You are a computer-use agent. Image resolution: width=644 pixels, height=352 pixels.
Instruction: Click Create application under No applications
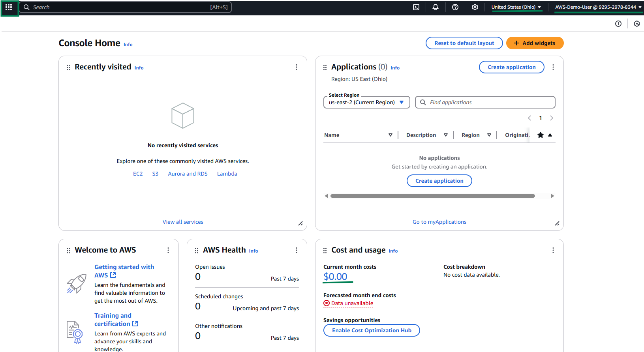(x=439, y=181)
